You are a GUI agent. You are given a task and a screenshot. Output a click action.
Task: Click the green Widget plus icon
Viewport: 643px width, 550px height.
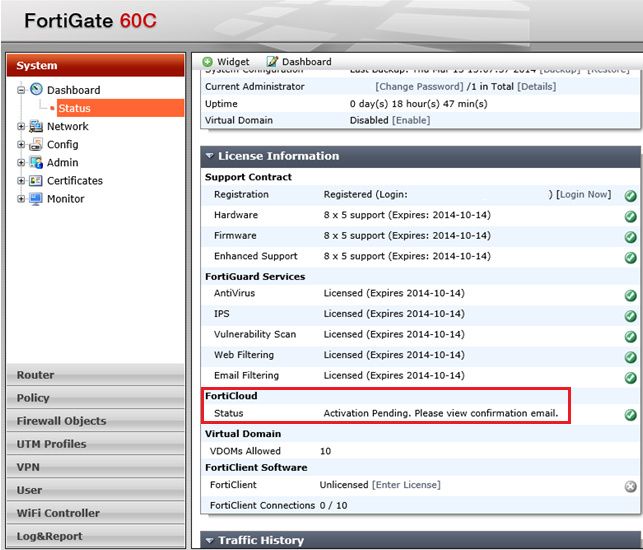207,62
